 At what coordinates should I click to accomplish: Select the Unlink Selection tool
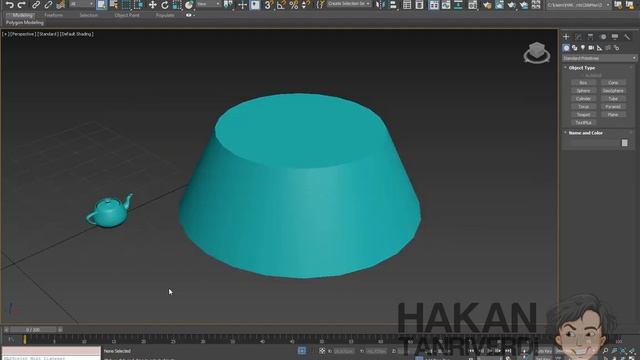click(x=48, y=4)
